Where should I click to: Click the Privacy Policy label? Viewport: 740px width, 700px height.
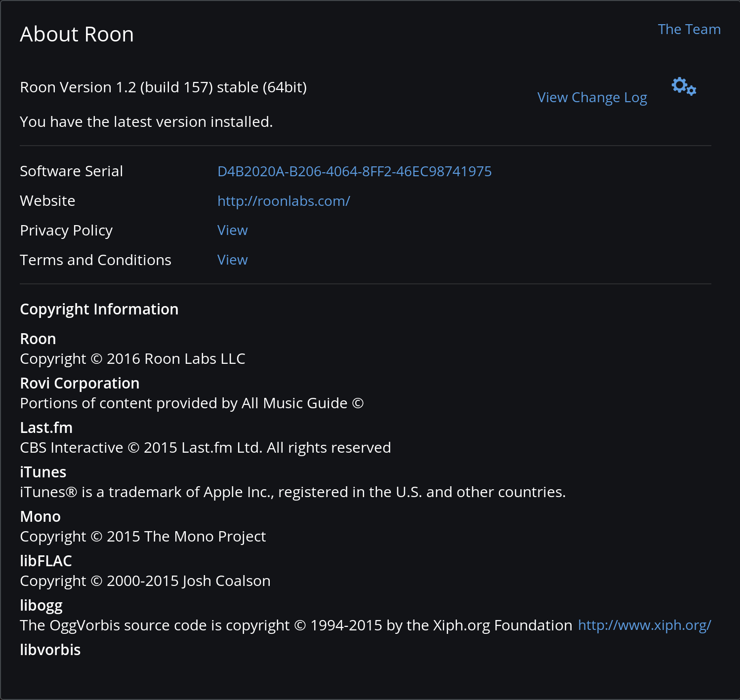[x=66, y=231]
